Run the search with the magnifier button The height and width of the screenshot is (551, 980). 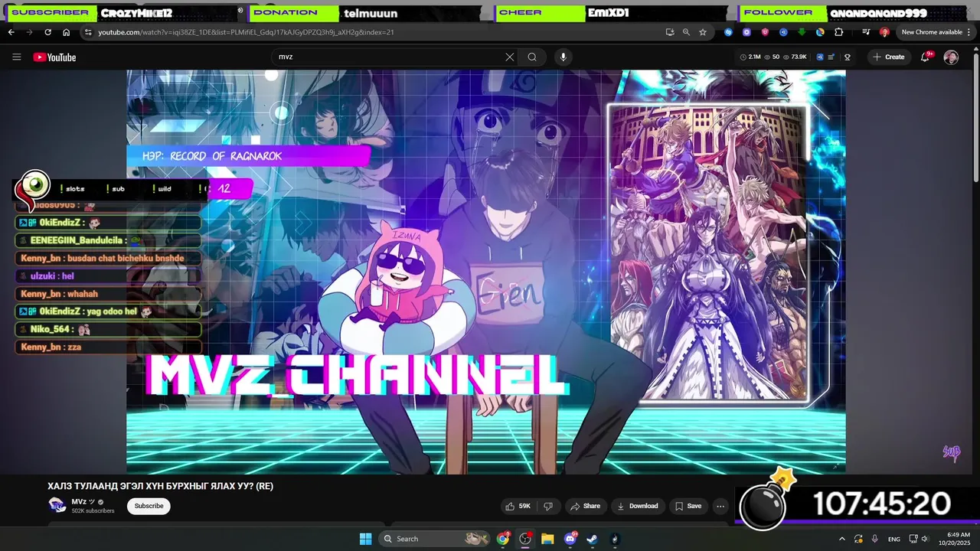[x=532, y=57]
